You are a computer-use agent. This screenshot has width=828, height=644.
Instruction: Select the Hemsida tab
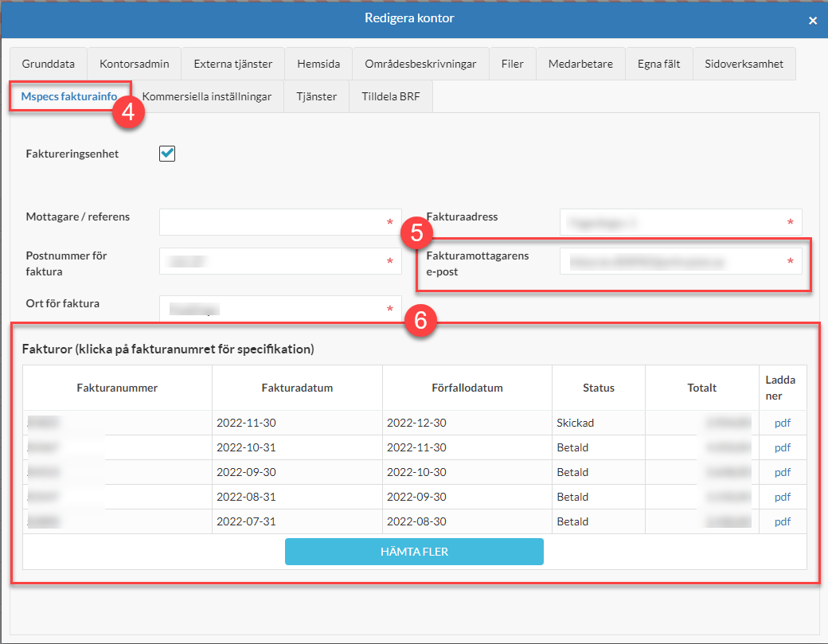(x=318, y=64)
